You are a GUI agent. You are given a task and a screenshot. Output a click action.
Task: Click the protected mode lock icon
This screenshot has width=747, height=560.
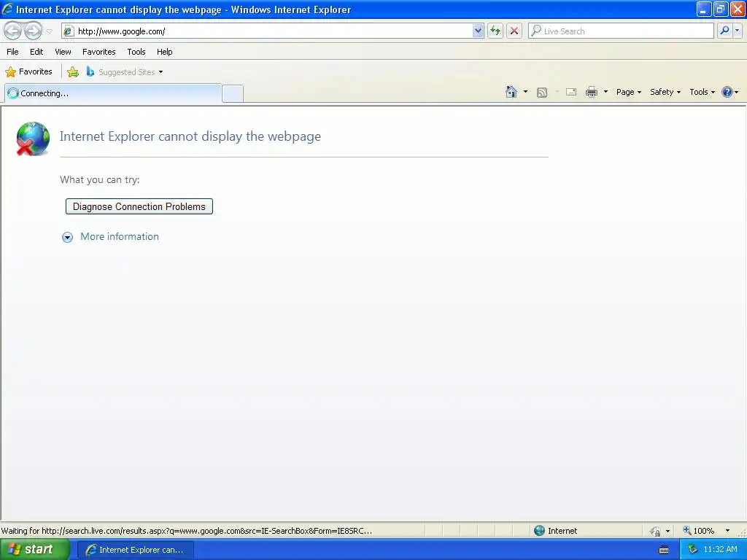coord(656,531)
